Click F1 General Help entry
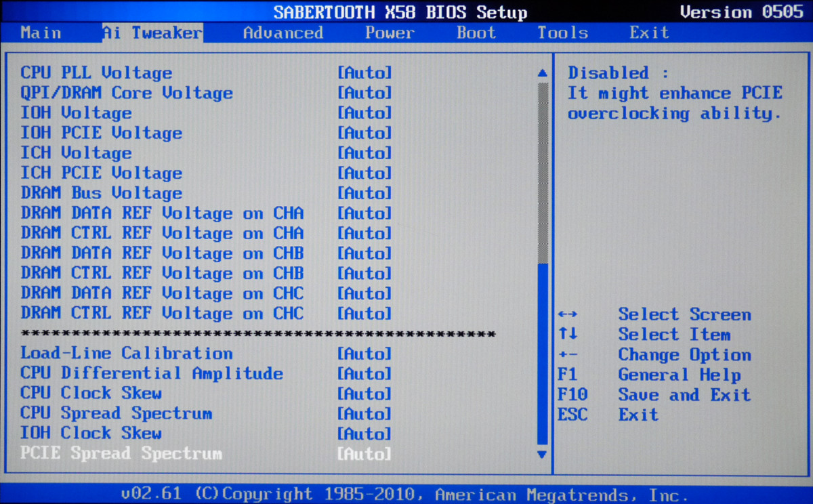 pyautogui.click(x=649, y=375)
